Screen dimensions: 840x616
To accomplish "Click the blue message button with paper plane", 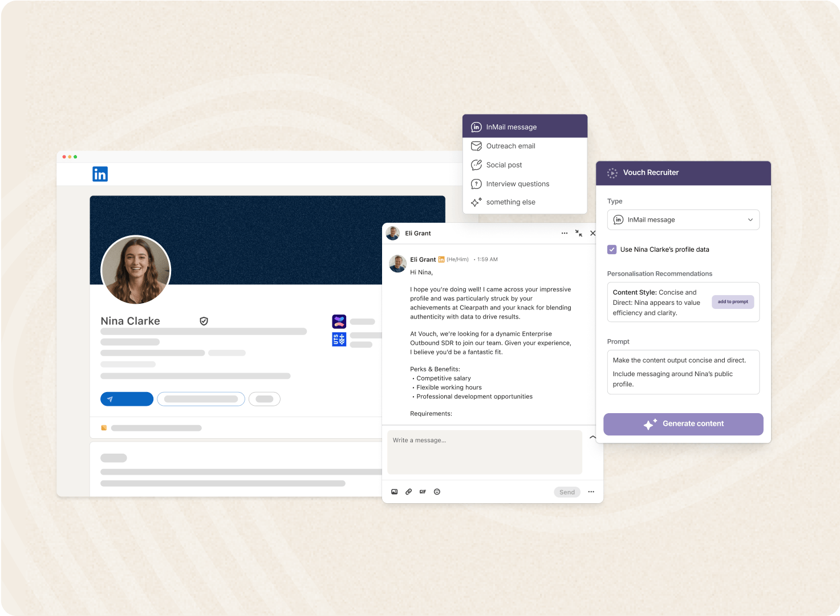I will [127, 399].
